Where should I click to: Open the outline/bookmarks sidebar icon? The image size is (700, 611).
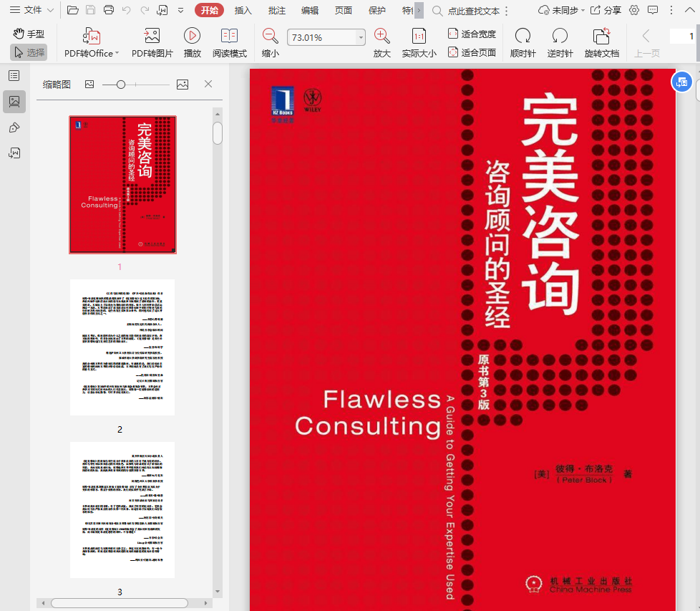point(14,75)
